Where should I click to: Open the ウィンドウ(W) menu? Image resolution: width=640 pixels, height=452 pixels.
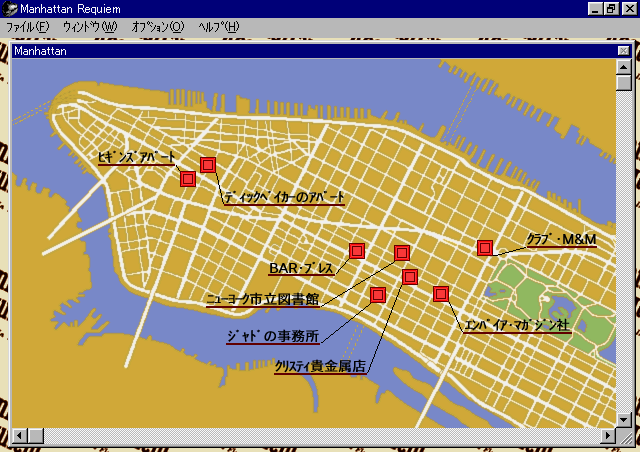(90, 26)
